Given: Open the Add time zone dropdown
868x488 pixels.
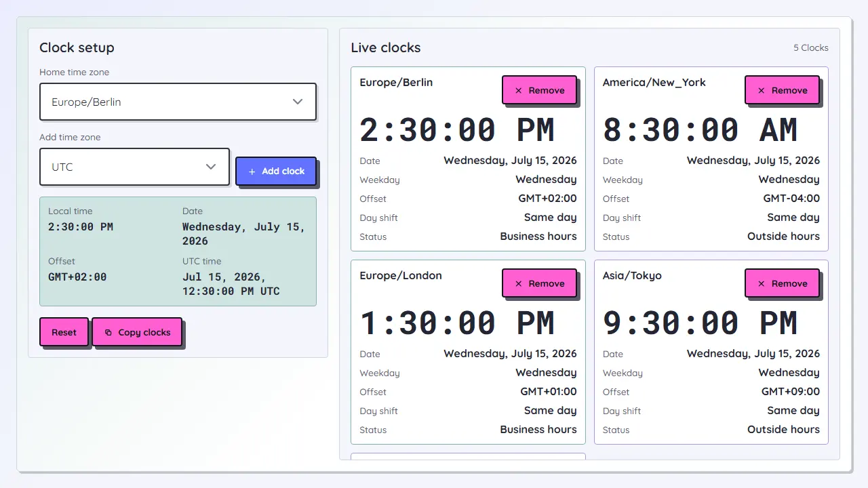Looking at the screenshot, I should (x=134, y=167).
